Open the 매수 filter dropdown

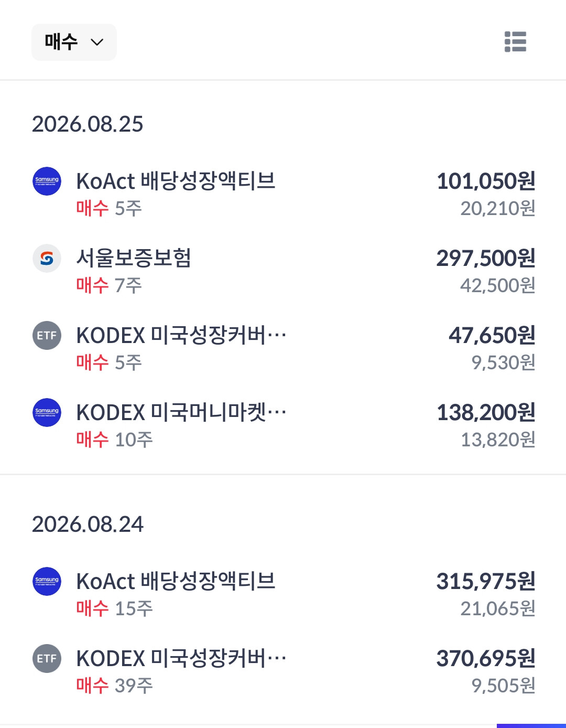tap(74, 42)
